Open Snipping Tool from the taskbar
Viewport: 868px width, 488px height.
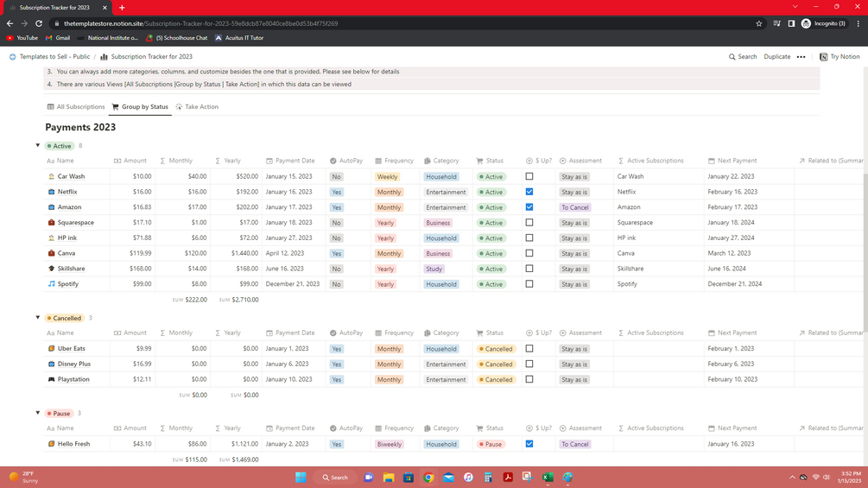tap(527, 478)
